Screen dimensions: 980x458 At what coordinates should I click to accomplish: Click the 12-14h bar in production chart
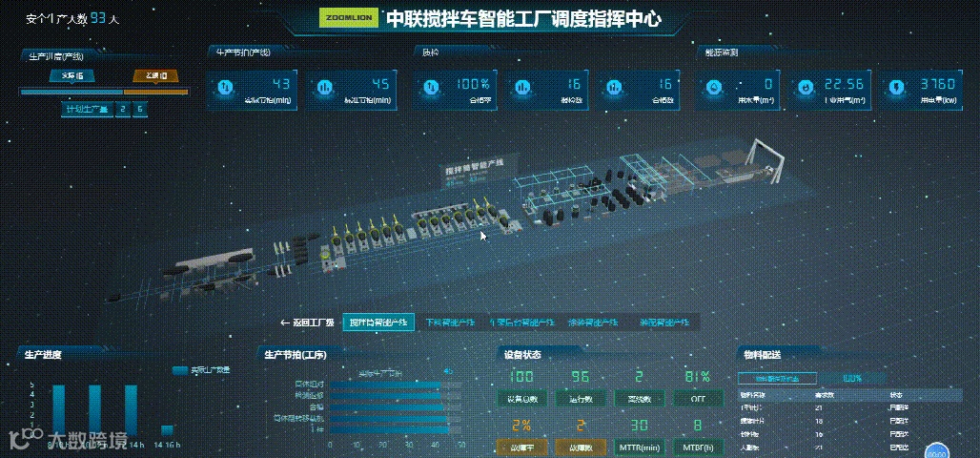(131, 410)
